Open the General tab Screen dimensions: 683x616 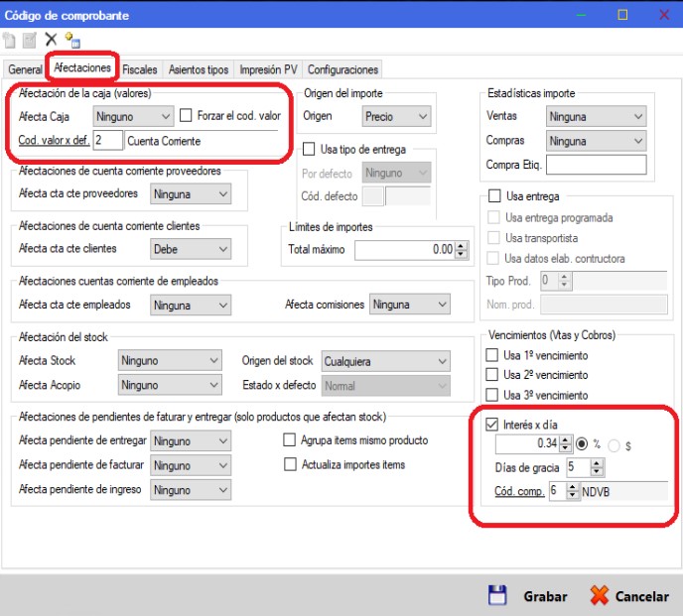click(x=25, y=69)
